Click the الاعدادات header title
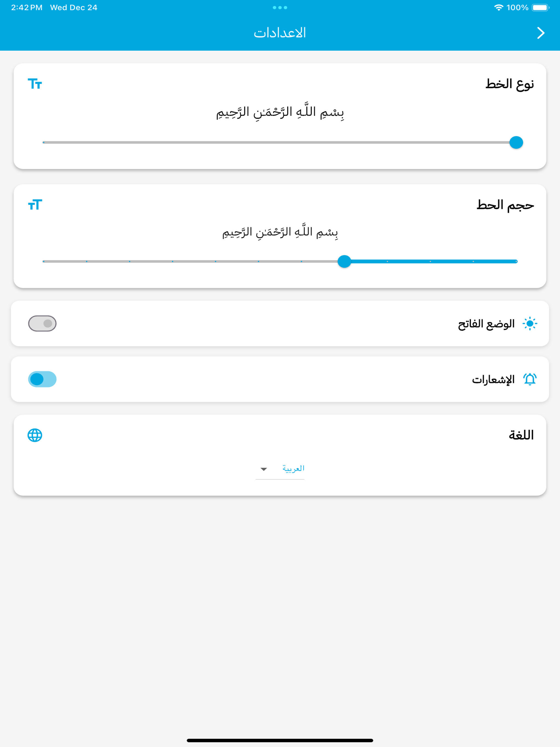Screen dimensions: 560x747 280,33
